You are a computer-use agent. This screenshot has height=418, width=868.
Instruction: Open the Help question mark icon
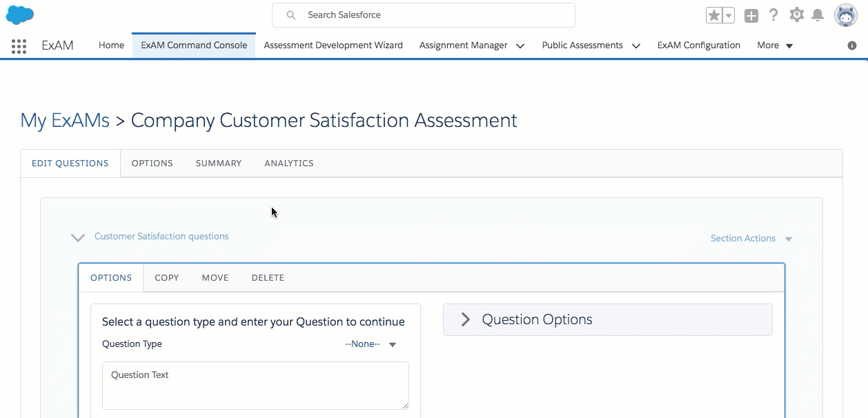tap(773, 15)
